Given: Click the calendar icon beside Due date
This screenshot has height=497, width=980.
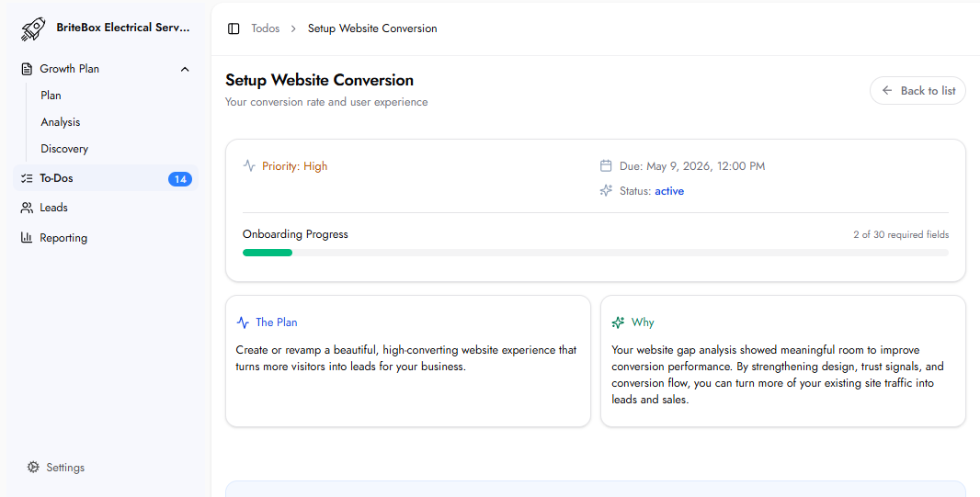Looking at the screenshot, I should coord(606,166).
